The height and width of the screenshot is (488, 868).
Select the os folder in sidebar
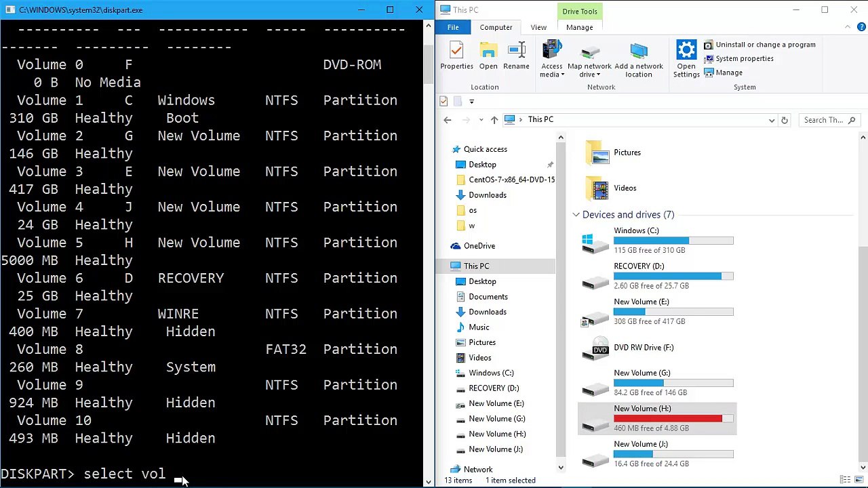tap(473, 210)
